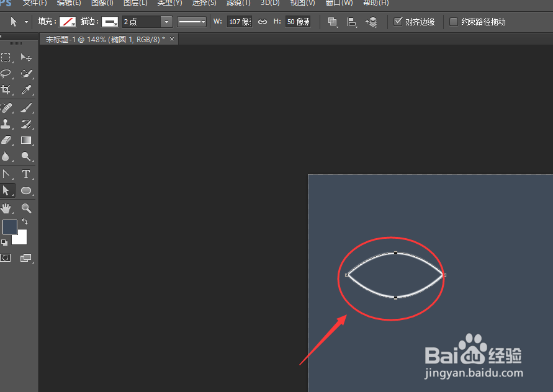
Task: Open the 选择(S) menu
Action: pyautogui.click(x=204, y=3)
